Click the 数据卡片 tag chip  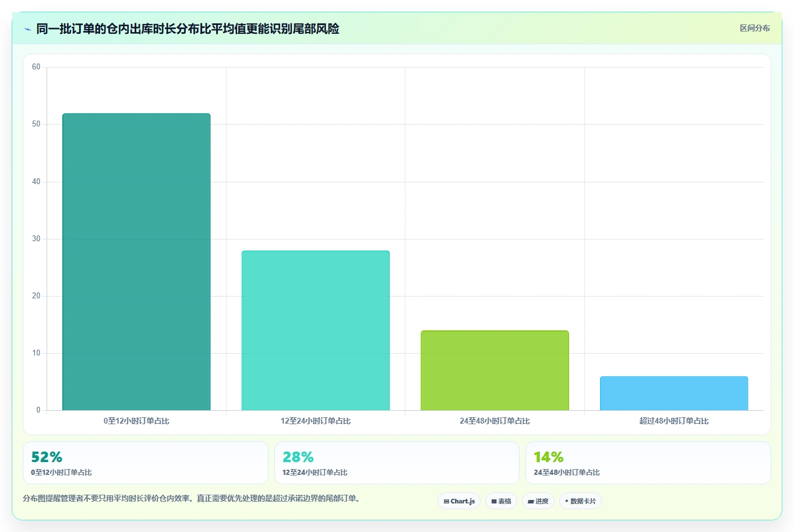580,501
